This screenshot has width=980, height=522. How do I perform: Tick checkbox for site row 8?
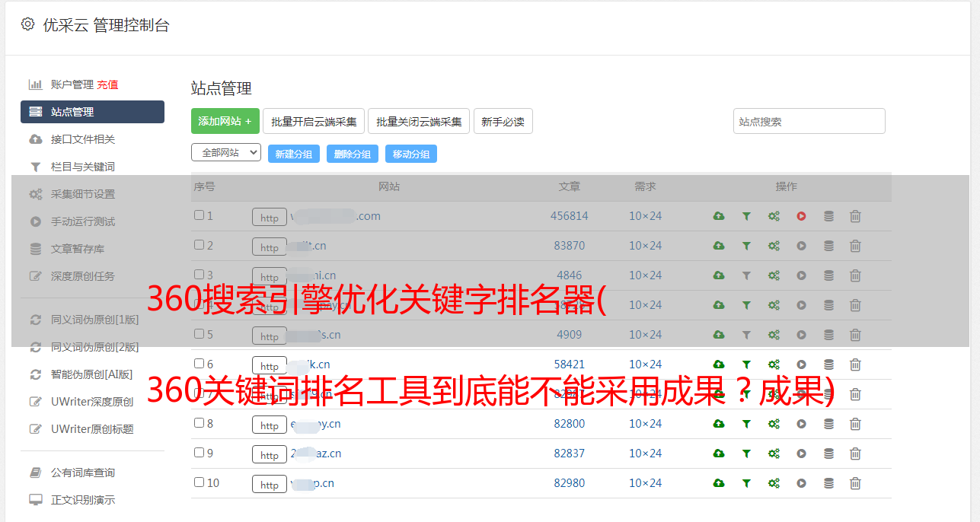[199, 423]
